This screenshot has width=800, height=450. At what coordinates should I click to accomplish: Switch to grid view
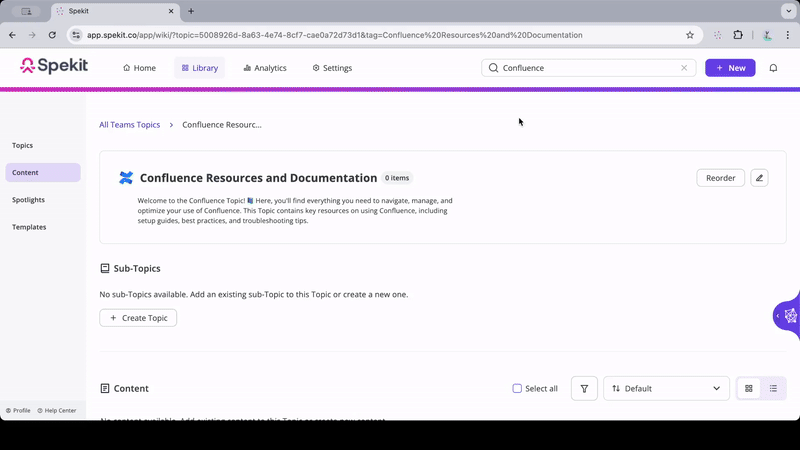(x=748, y=388)
